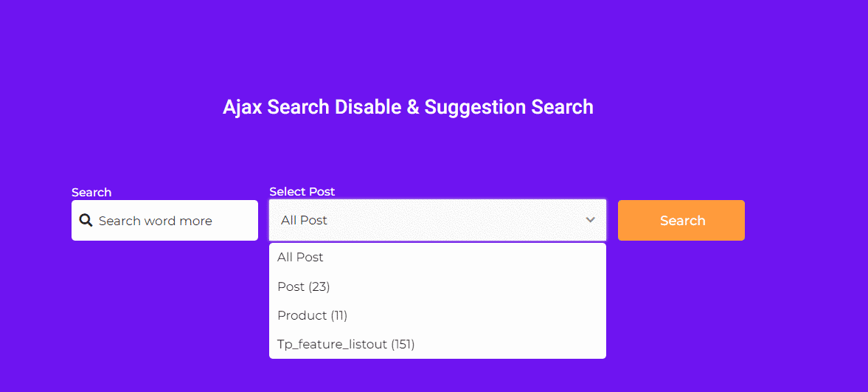Choose the post type showing 23 items

click(437, 286)
